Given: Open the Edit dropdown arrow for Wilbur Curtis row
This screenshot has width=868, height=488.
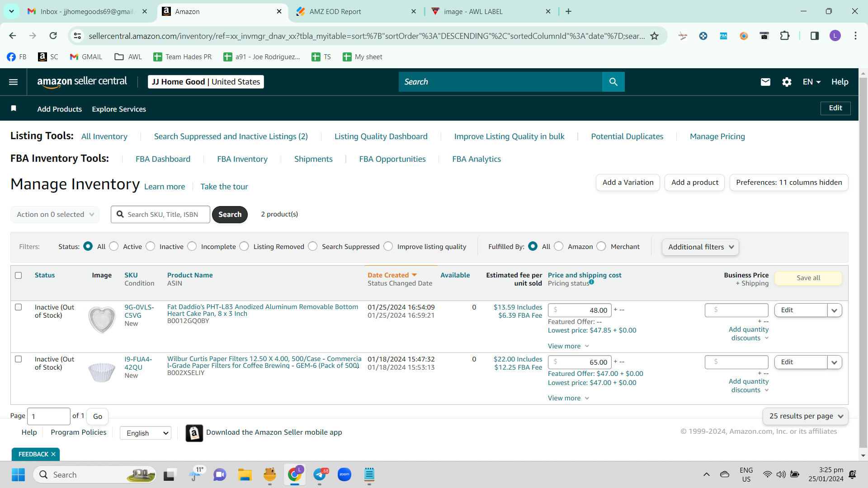Looking at the screenshot, I should (x=835, y=362).
